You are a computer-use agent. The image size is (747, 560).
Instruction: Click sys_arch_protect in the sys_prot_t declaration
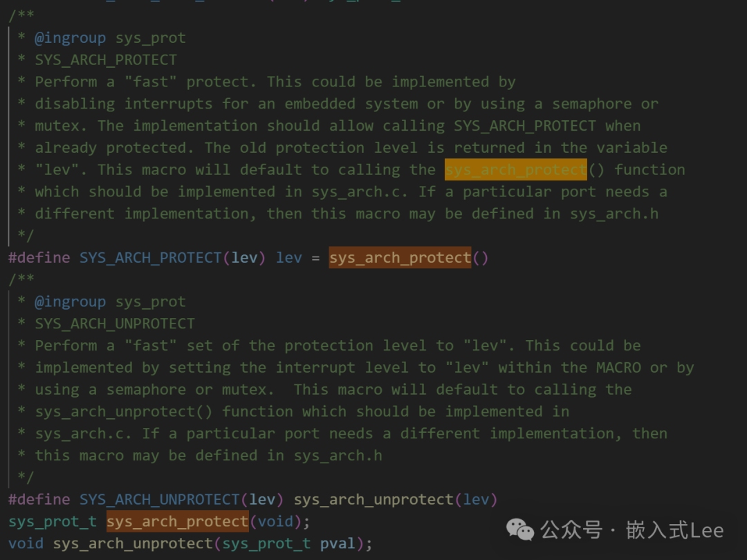click(177, 521)
